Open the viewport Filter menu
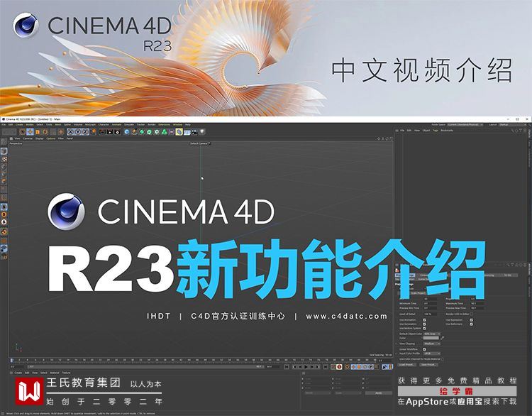 [x=61, y=138]
